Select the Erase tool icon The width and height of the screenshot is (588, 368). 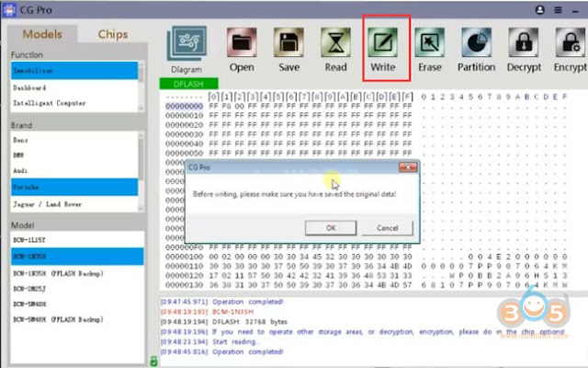430,42
